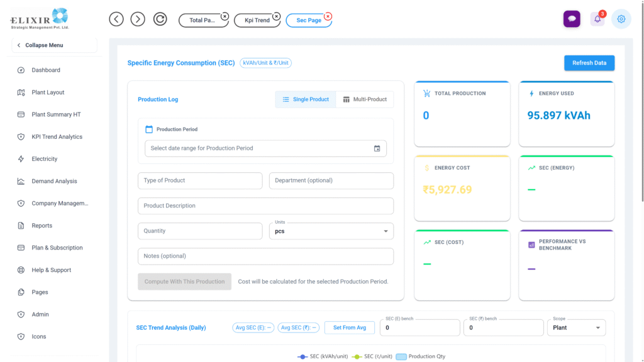Image resolution: width=644 pixels, height=362 pixels.
Task: Open the Units dropdown showing pcs
Action: click(x=331, y=231)
